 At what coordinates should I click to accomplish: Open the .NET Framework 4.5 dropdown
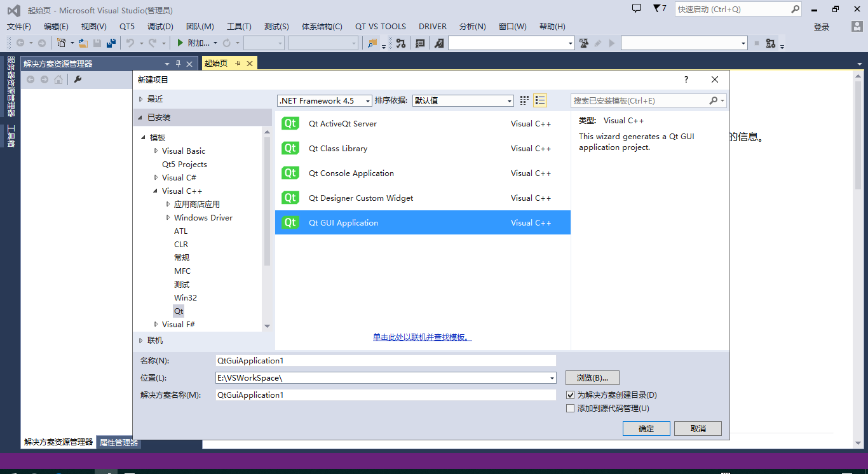point(368,100)
